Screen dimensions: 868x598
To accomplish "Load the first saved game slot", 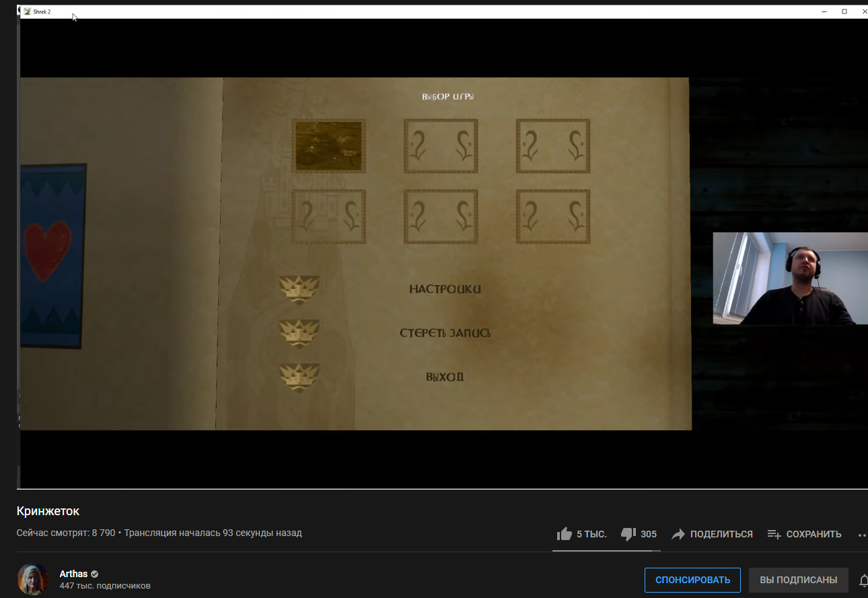I will click(x=328, y=146).
